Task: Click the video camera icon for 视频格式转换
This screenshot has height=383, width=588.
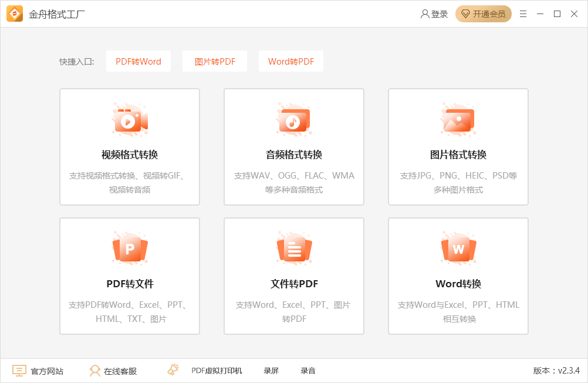Action: point(130,120)
